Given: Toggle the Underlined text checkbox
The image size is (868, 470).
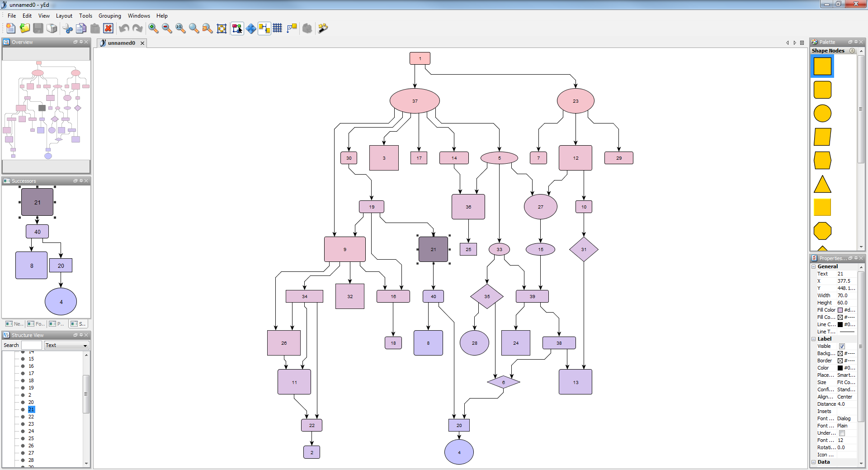Looking at the screenshot, I should 842,433.
